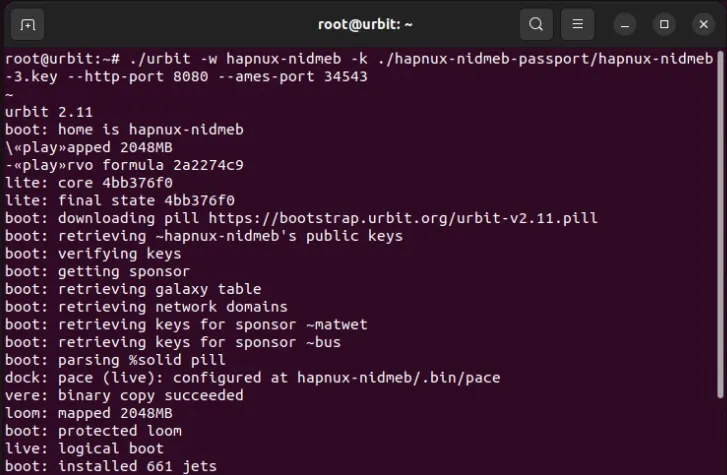727x475 pixels.
Task: Click the path hapnux-nidmeb/.bin/pace
Action: point(399,378)
